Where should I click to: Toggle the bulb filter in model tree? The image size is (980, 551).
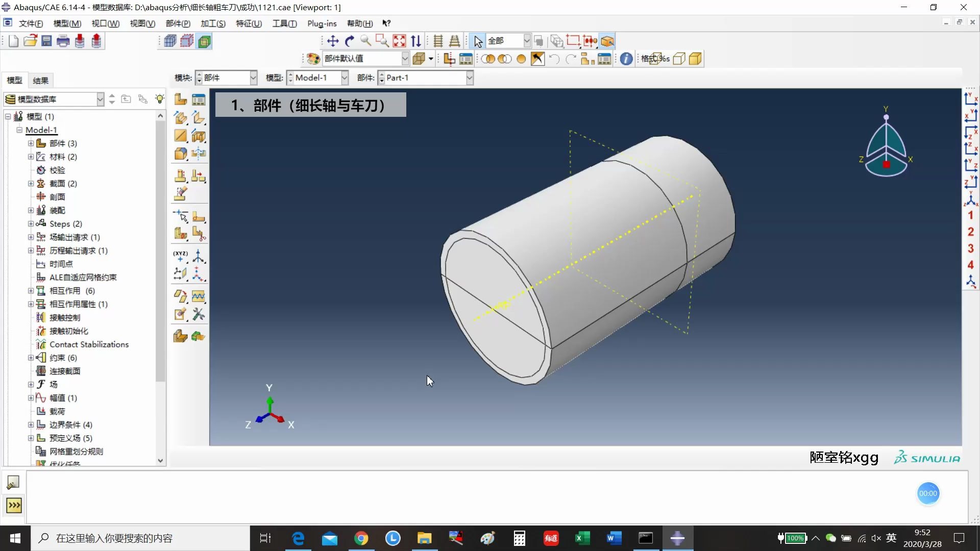click(x=160, y=99)
